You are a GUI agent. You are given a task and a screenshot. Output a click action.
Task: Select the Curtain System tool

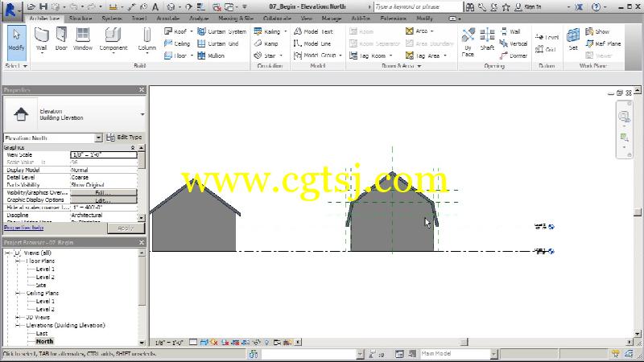222,31
